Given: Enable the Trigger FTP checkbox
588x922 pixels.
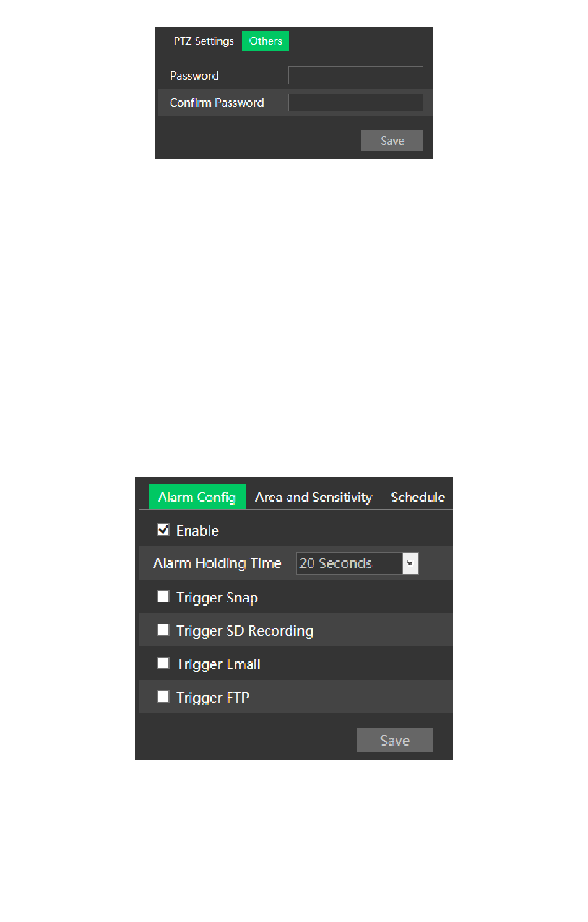Looking at the screenshot, I should [x=163, y=697].
